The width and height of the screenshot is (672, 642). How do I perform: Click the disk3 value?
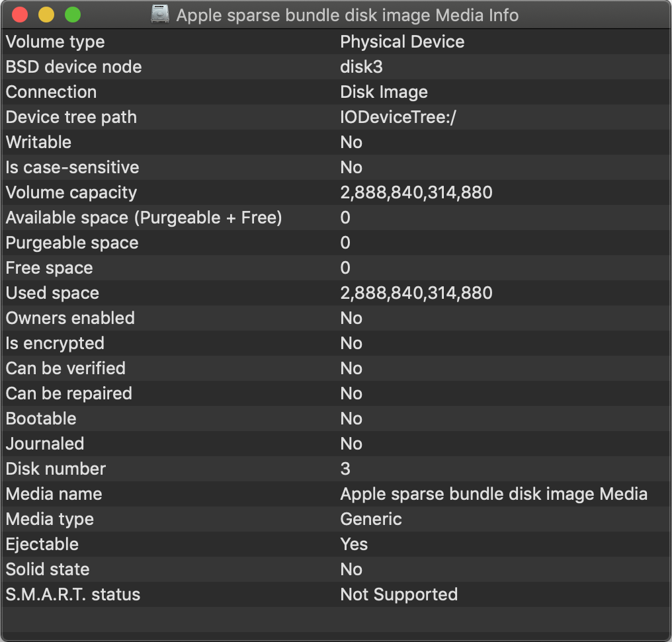[361, 67]
